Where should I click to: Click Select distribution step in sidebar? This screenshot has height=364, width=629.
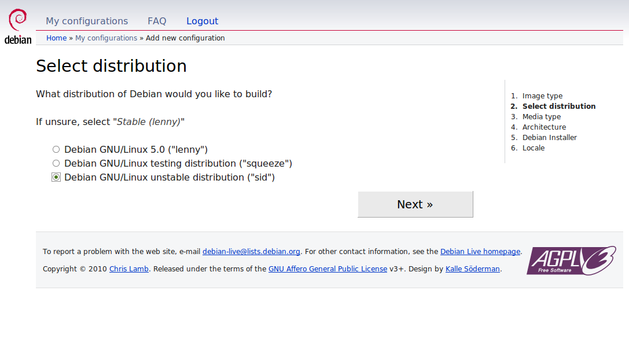[x=559, y=106]
